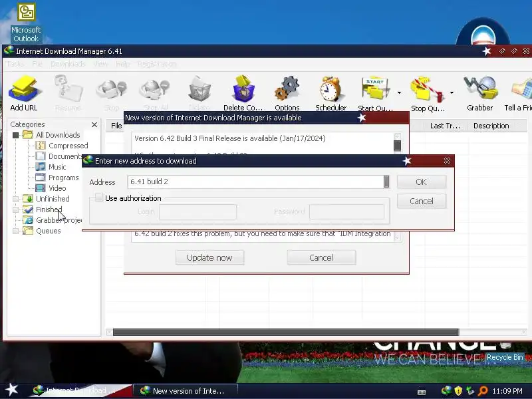Close the Enter new address dialog
The image size is (532, 399).
[x=447, y=161]
